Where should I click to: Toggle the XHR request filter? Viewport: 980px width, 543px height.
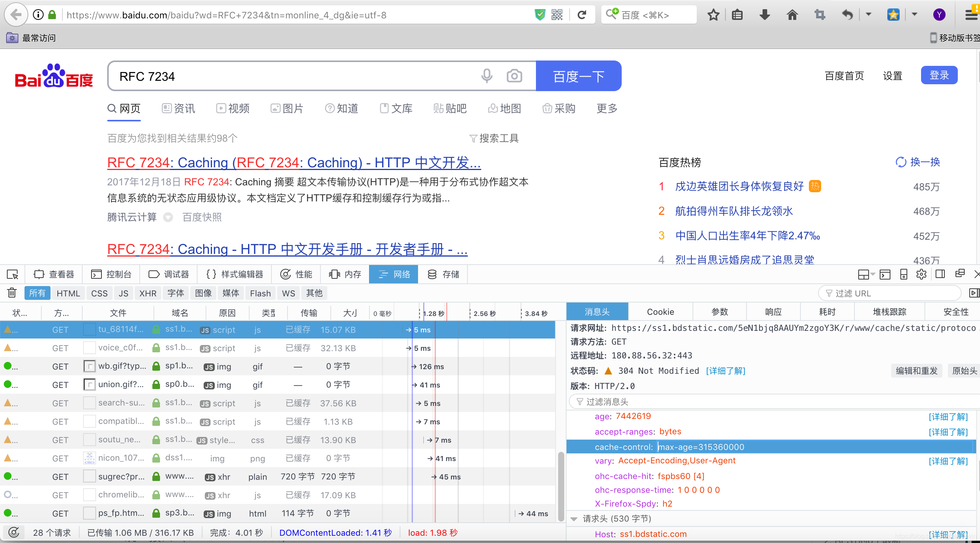(x=148, y=293)
